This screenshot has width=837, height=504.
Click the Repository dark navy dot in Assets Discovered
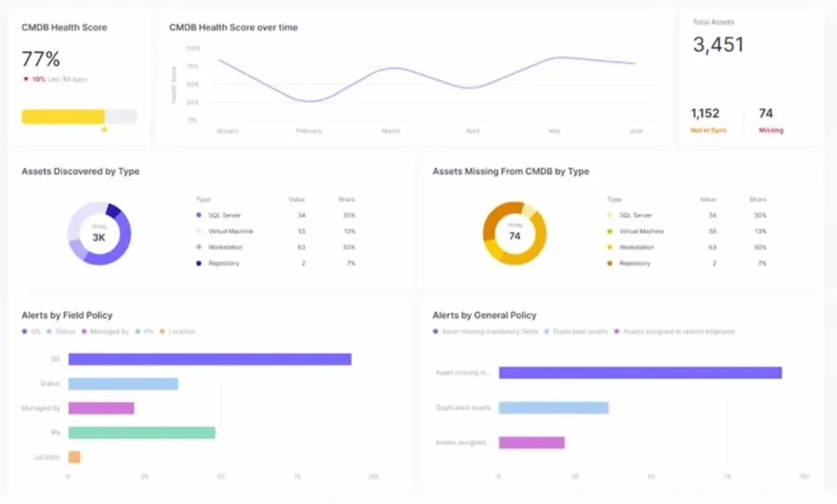(x=199, y=263)
